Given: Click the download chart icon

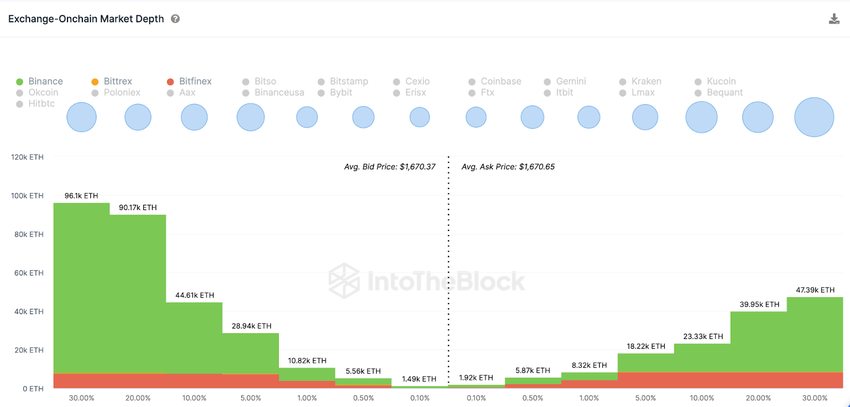Looking at the screenshot, I should (x=834, y=19).
